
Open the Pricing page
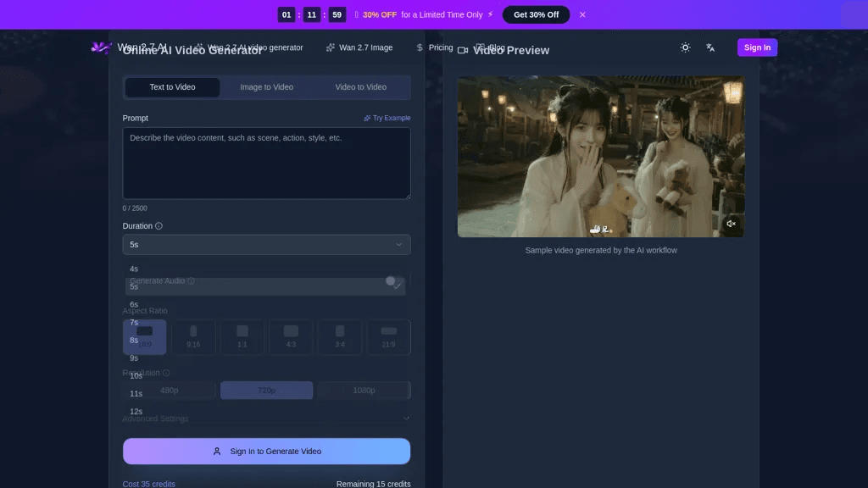click(x=435, y=47)
